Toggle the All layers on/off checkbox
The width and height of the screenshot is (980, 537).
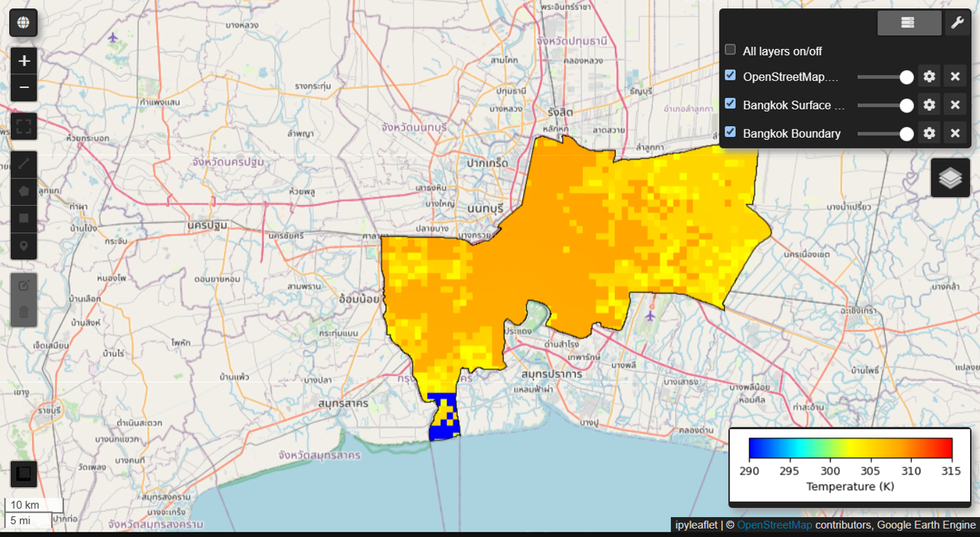coord(730,50)
